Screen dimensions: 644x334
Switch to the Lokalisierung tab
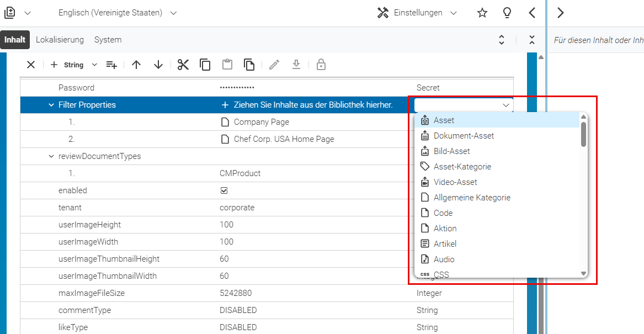pos(60,39)
